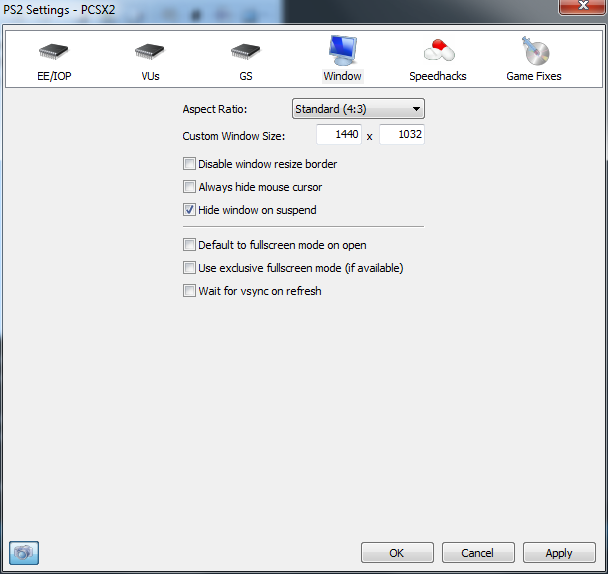Select the Window monitor icon
Viewport: 608px width, 574px height.
[x=343, y=50]
